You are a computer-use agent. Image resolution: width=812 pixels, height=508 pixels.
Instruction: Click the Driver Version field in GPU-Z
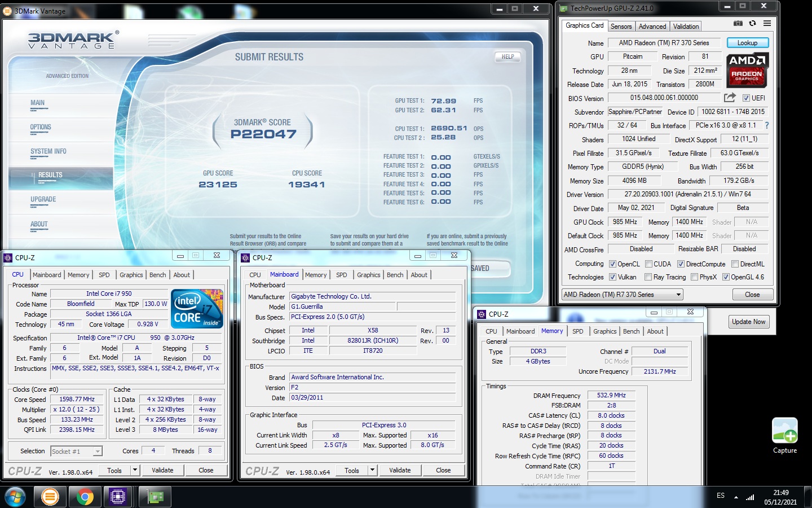[x=687, y=194]
